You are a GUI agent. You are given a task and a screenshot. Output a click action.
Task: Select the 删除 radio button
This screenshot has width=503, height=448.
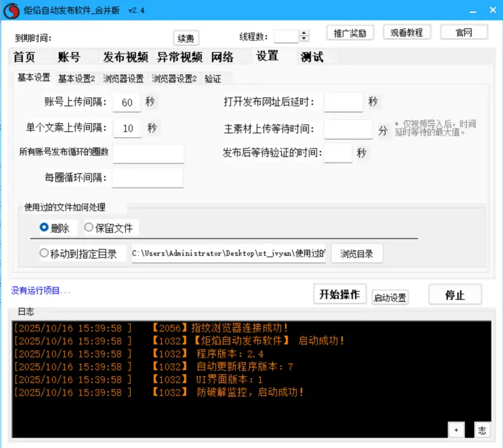[x=44, y=228]
